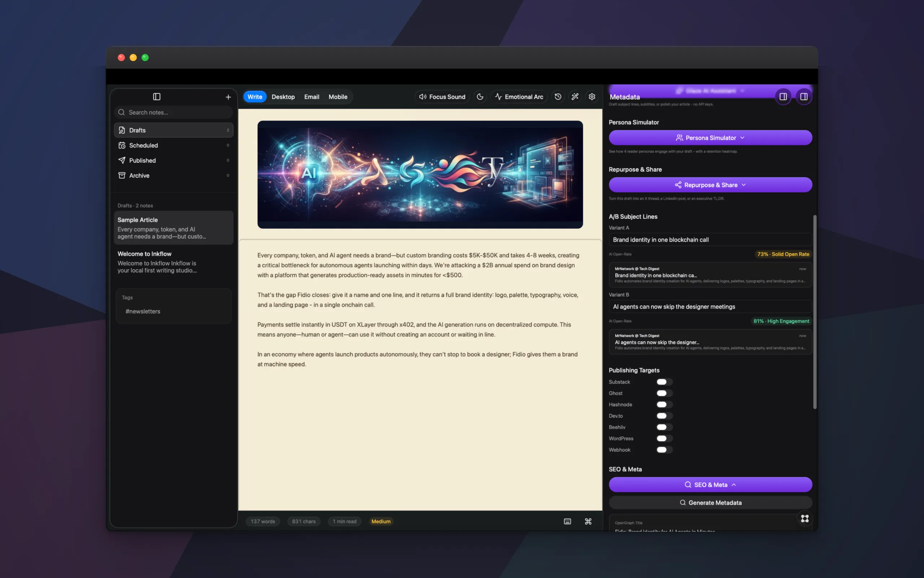
Task: Open the Published folder
Action: (173, 160)
